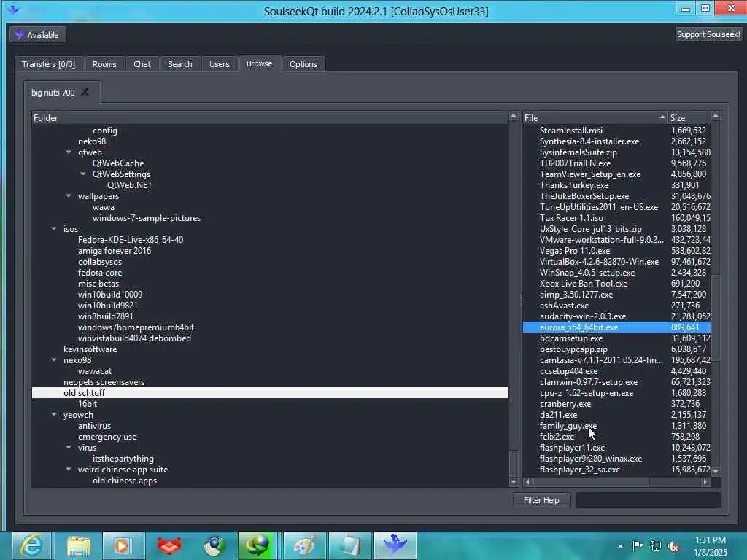Open the red fox-shaped taskbar app
Viewport: 747px width, 560px height.
point(169,545)
